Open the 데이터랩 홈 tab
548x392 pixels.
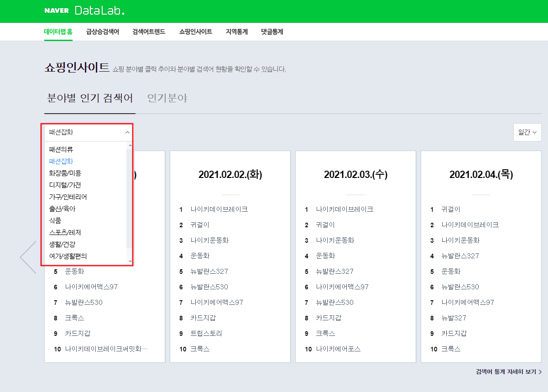(x=58, y=32)
